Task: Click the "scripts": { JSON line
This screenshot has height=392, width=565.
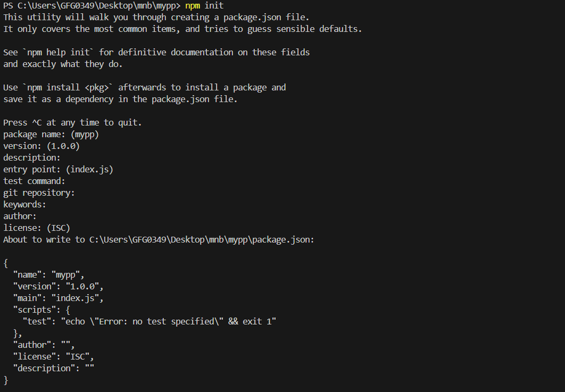Action: 42,309
